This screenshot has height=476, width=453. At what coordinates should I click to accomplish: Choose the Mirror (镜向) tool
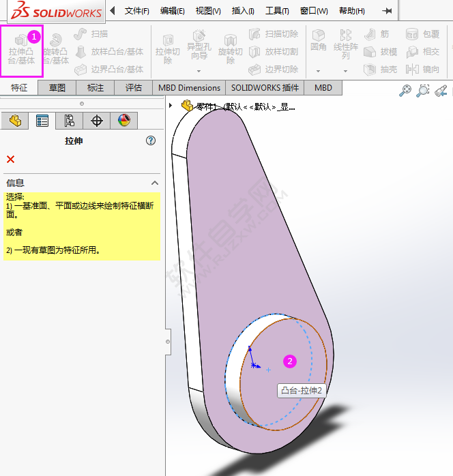coord(423,70)
